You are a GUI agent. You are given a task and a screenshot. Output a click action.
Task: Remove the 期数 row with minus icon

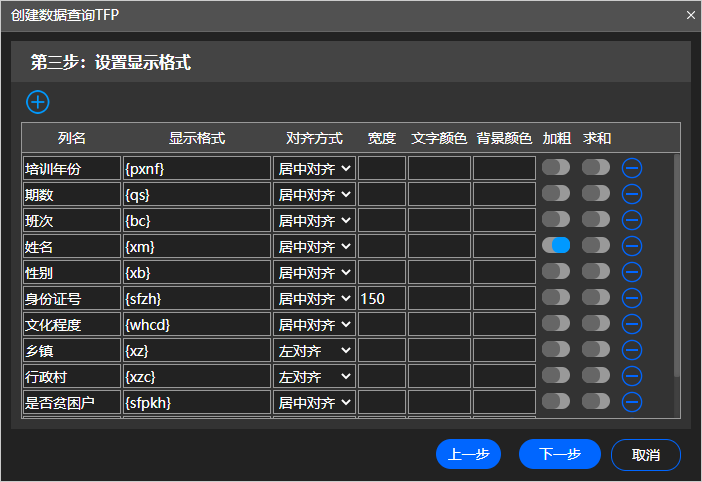click(x=632, y=194)
